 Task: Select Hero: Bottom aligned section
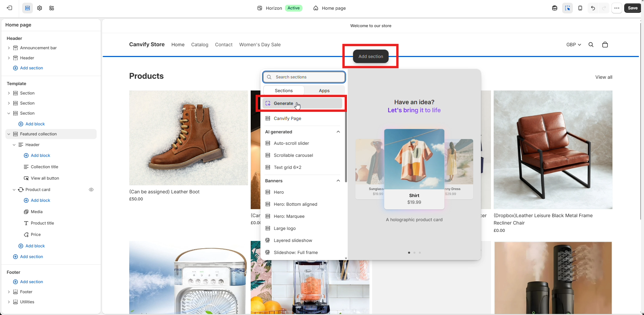302,204
